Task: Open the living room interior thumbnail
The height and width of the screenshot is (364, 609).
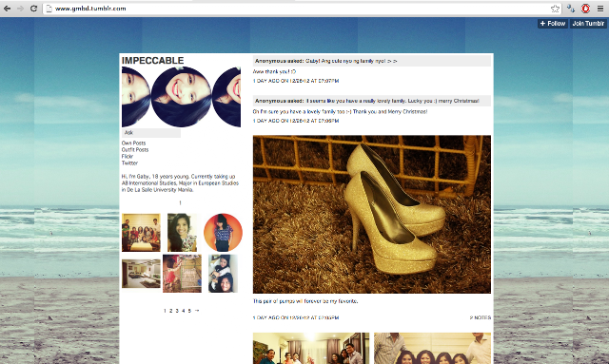Action: coord(141,274)
